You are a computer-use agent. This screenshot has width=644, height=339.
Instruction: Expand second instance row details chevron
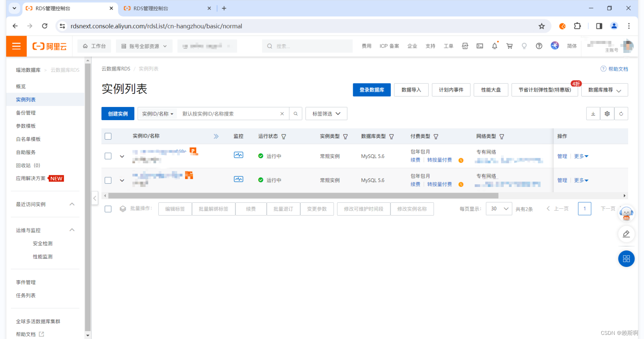pos(122,181)
